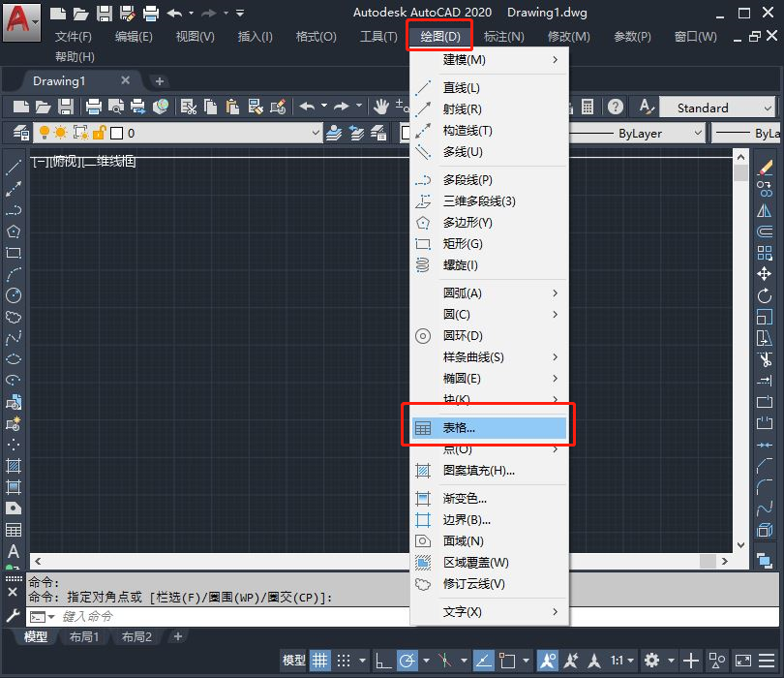
Task: Click the layer 0 white color swatch
Action: (116, 133)
